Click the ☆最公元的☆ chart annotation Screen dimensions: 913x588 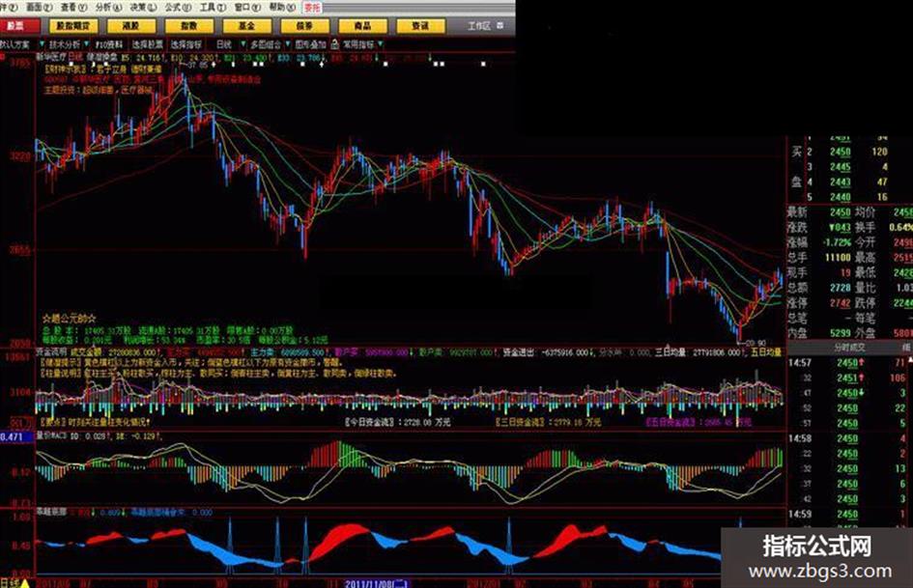pos(70,319)
